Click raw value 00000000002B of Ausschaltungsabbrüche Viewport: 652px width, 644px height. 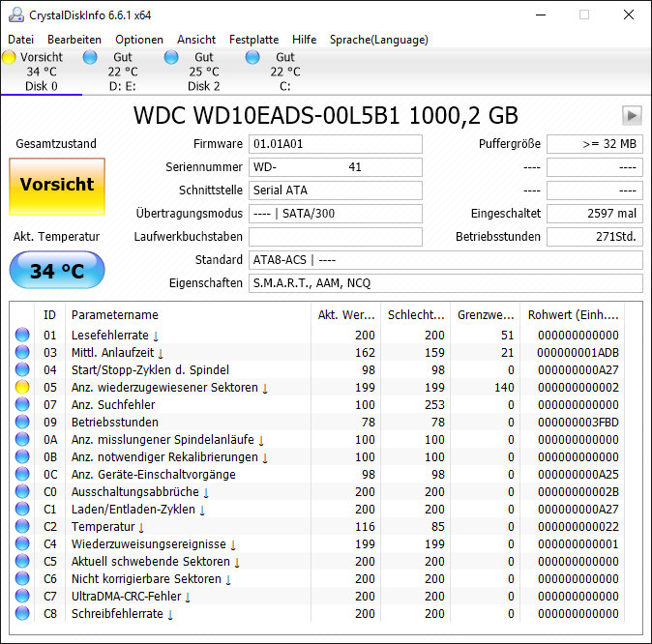[x=578, y=492]
